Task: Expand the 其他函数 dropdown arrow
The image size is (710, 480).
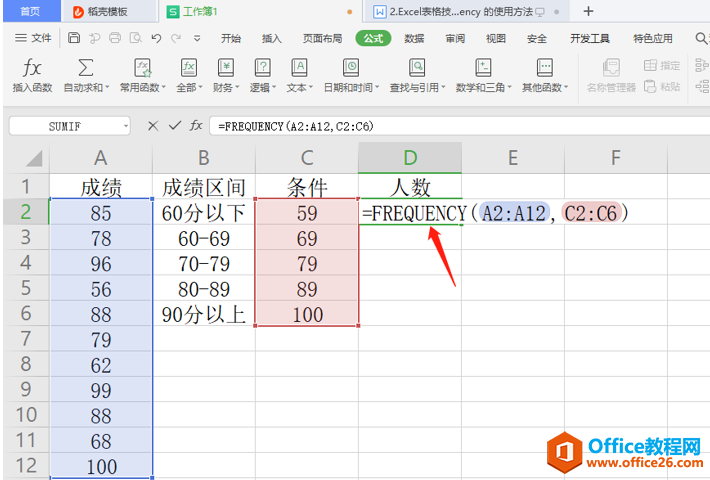Action: (566, 88)
